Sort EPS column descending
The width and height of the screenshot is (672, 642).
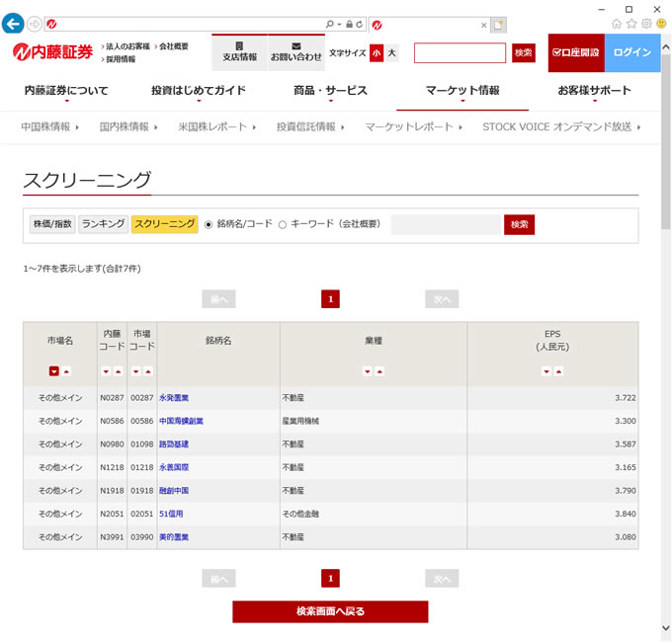546,371
